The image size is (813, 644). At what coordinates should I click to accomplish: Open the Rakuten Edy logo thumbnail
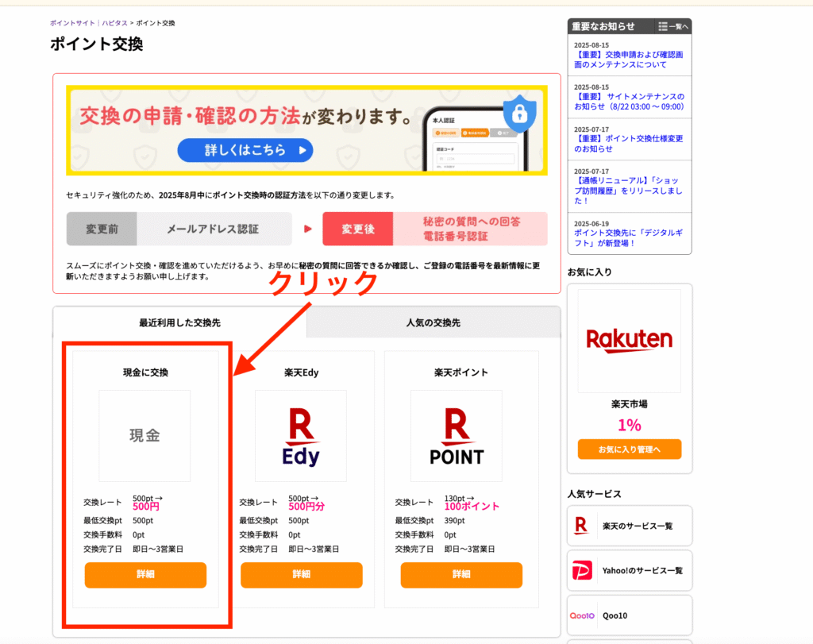pos(301,436)
